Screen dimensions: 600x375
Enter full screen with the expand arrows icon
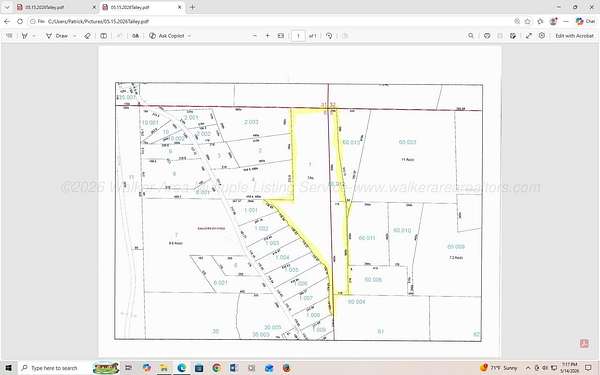pyautogui.click(x=529, y=36)
